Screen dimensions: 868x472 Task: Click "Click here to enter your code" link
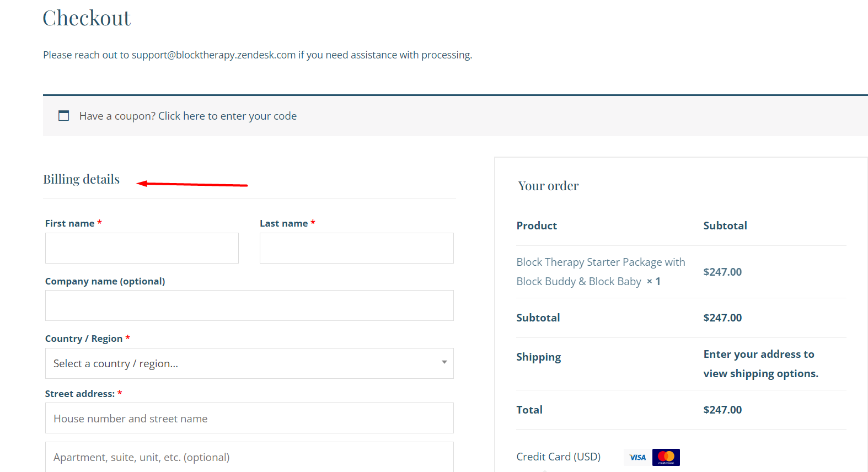227,116
